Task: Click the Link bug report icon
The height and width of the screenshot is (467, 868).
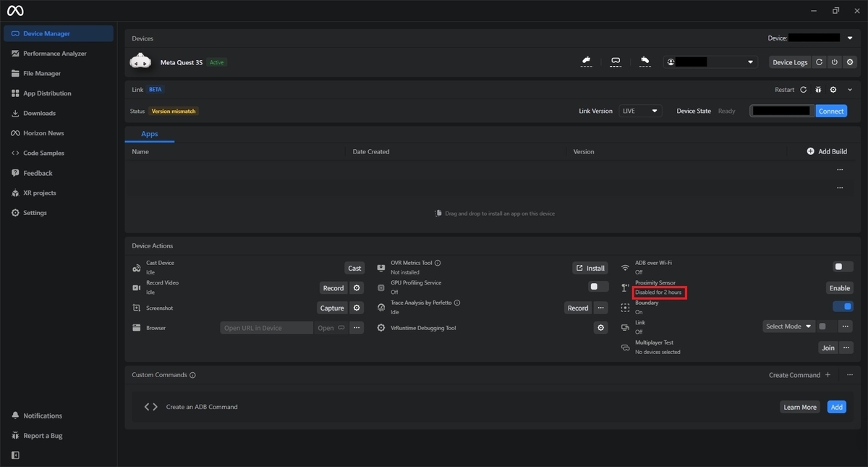Action: pos(818,90)
